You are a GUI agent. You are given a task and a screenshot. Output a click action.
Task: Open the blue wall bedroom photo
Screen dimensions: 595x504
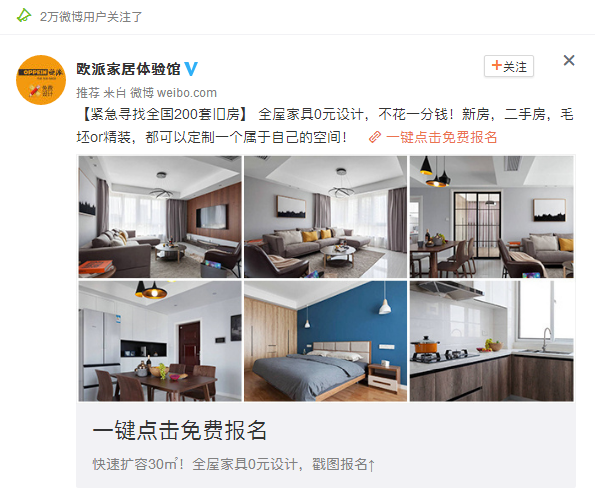click(x=325, y=341)
